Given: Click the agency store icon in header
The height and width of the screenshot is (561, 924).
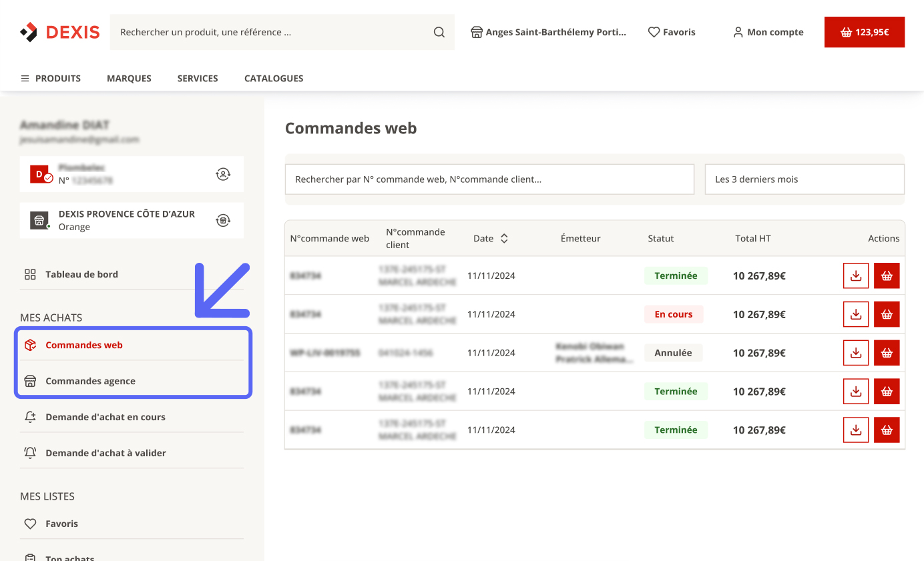Looking at the screenshot, I should 477,32.
